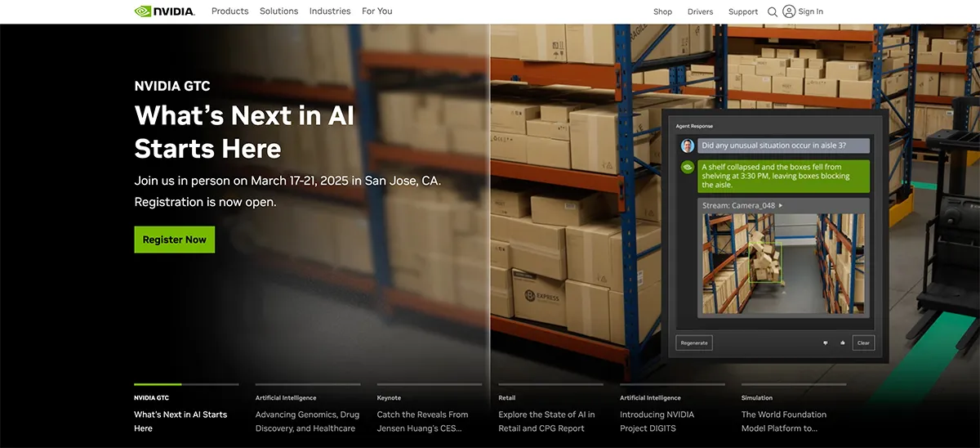Open the Shop link
This screenshot has width=980, height=448.
pos(662,11)
